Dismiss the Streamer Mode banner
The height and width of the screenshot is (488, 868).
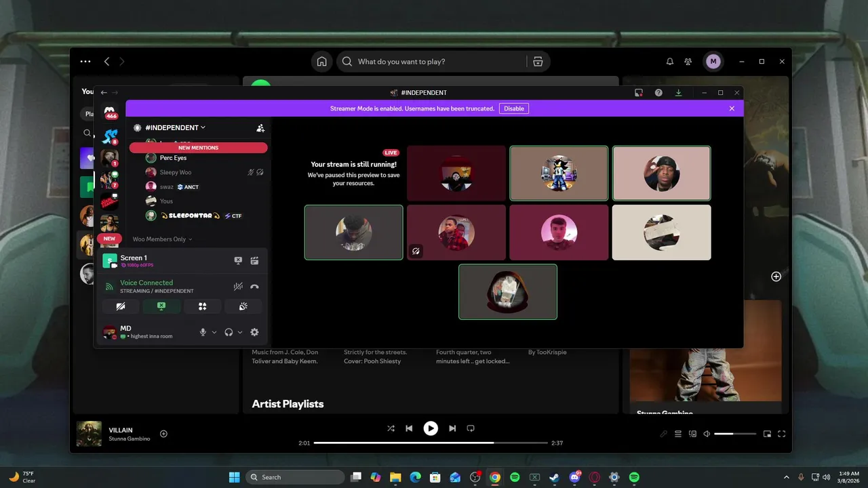coord(732,108)
